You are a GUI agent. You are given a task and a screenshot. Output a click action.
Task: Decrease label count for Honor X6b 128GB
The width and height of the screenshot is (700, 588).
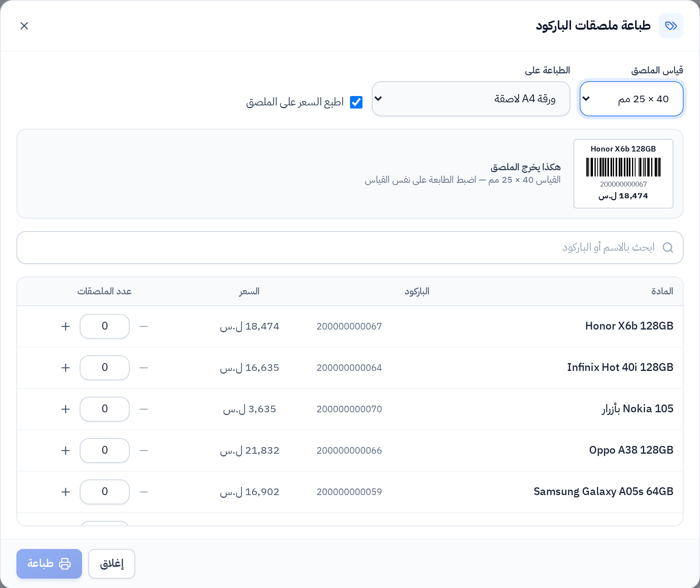pyautogui.click(x=144, y=326)
